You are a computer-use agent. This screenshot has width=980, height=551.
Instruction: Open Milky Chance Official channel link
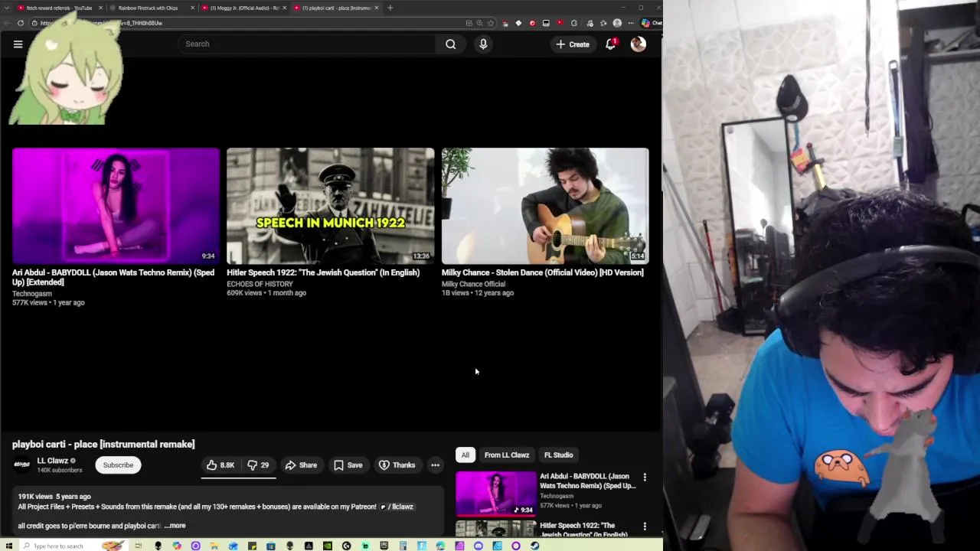pyautogui.click(x=473, y=284)
